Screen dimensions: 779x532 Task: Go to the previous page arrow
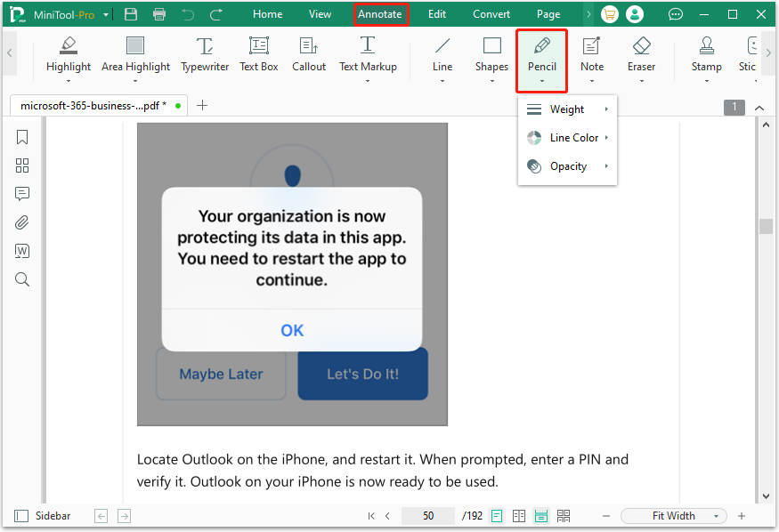pyautogui.click(x=387, y=516)
